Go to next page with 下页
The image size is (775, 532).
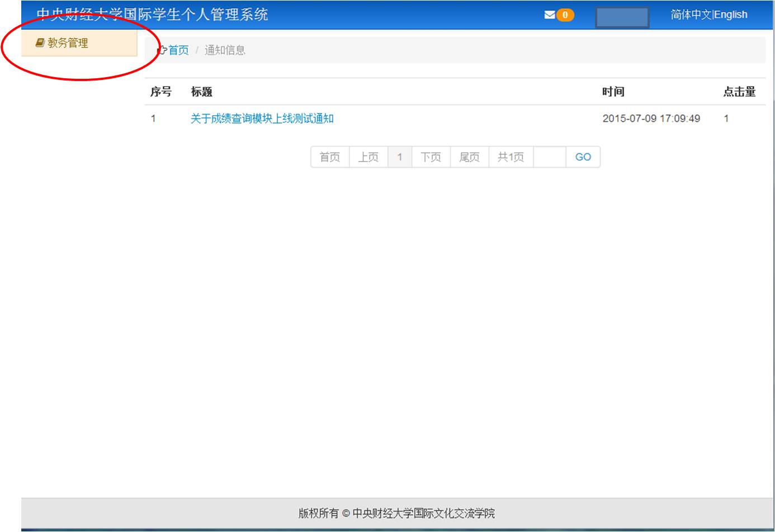(x=431, y=157)
